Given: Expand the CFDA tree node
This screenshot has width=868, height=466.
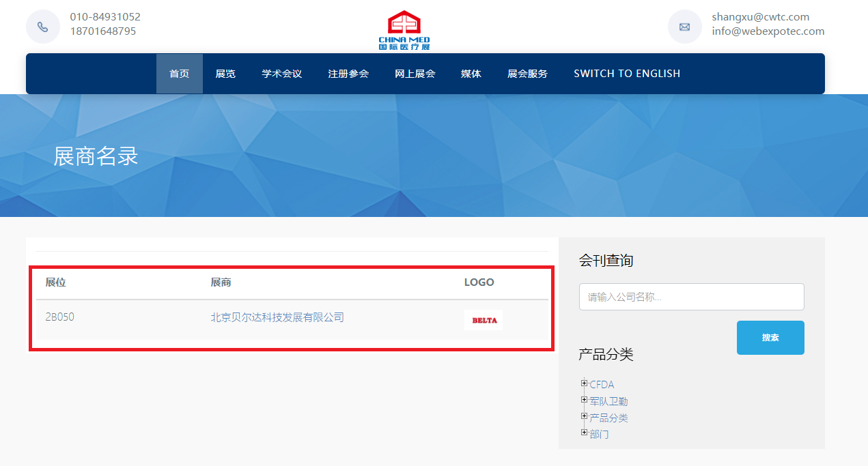Looking at the screenshot, I should coord(584,383).
